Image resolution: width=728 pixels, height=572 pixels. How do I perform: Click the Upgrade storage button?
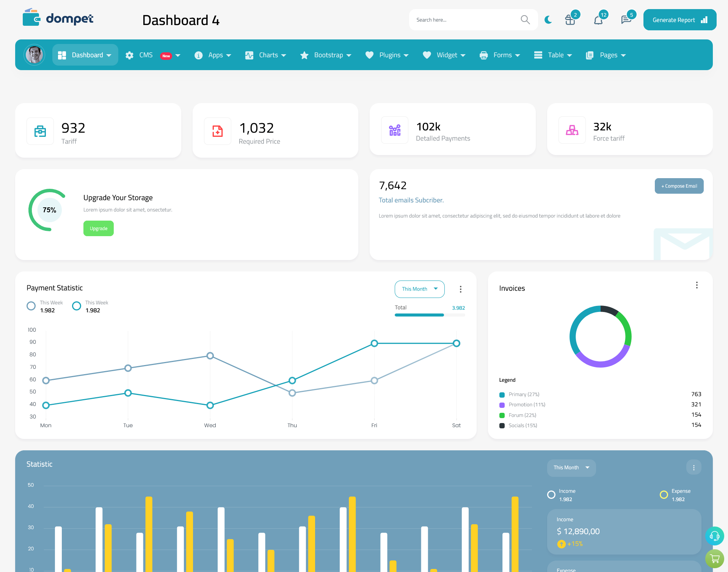point(98,228)
